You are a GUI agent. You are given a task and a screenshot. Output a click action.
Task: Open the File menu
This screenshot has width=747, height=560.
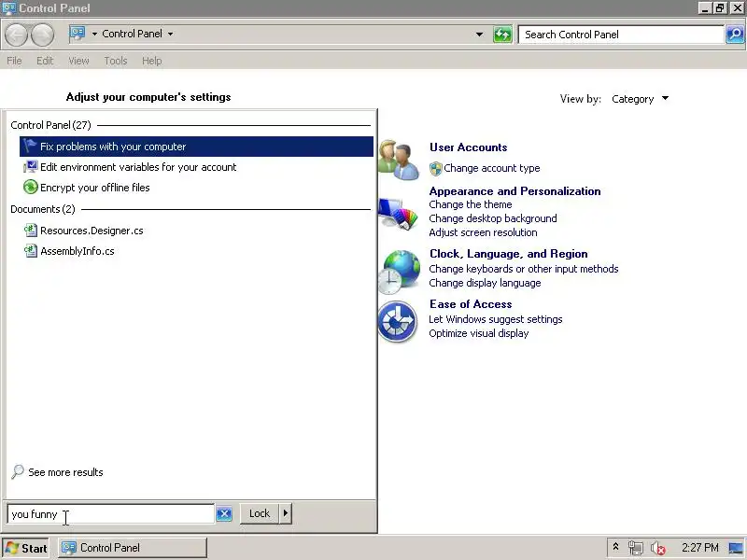pyautogui.click(x=14, y=61)
